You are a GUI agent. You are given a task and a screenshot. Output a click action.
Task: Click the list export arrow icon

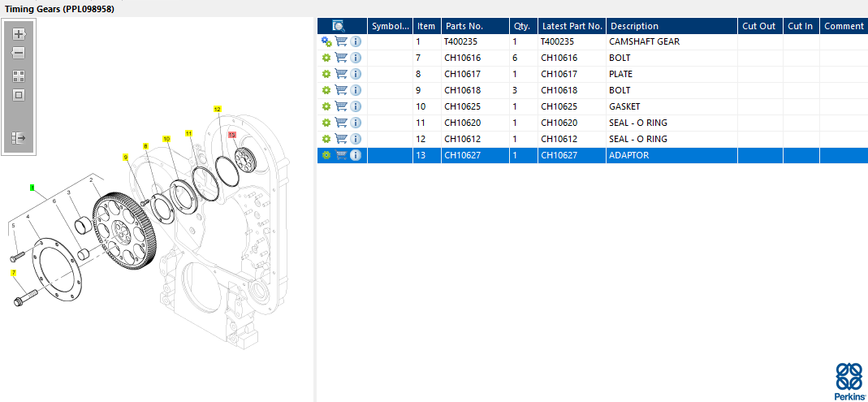[19, 138]
